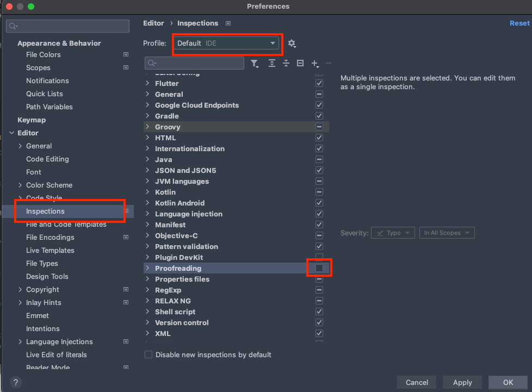Select the Language injection row

tap(236, 214)
